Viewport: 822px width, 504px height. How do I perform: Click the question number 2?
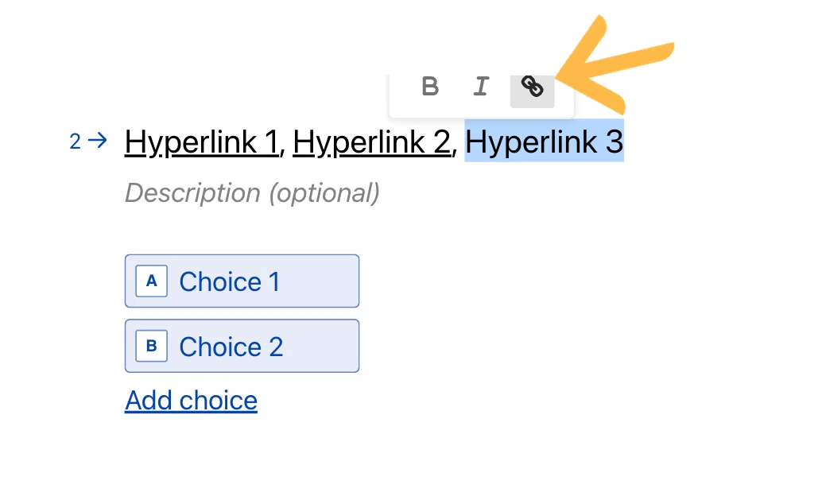pos(75,142)
